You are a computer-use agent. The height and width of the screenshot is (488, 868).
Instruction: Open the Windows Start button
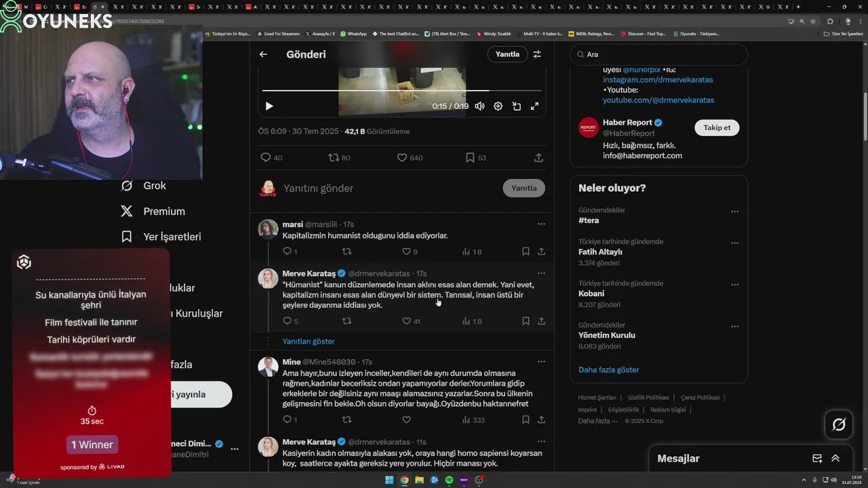click(389, 480)
